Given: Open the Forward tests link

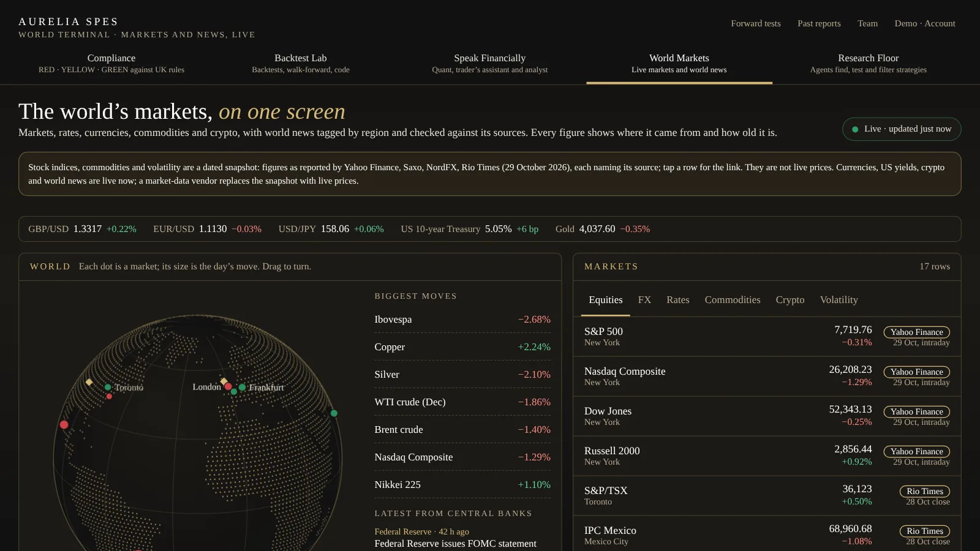Looking at the screenshot, I should [756, 23].
